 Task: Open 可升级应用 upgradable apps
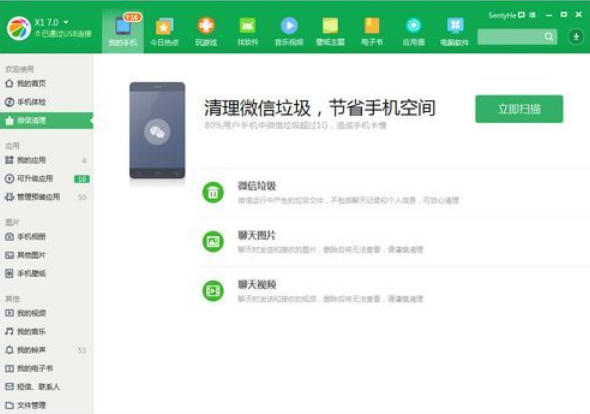pos(47,178)
